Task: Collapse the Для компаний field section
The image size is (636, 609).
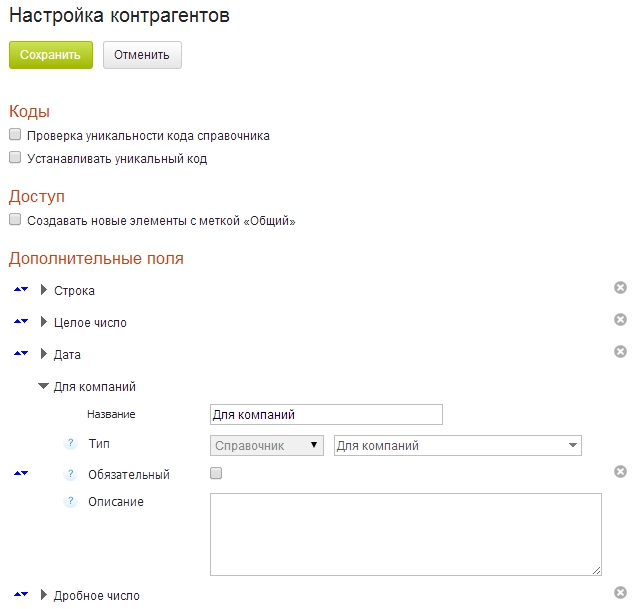Action: click(44, 386)
